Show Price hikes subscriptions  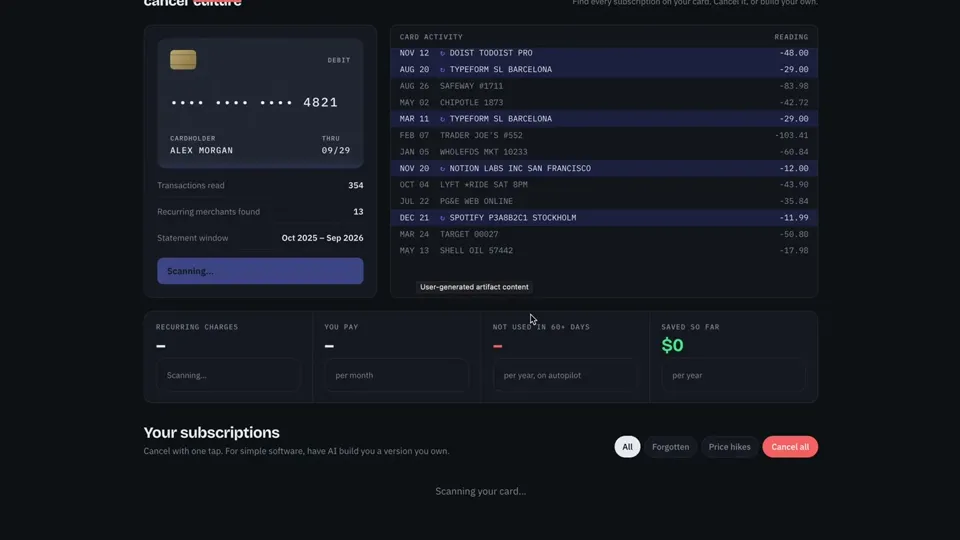729,447
